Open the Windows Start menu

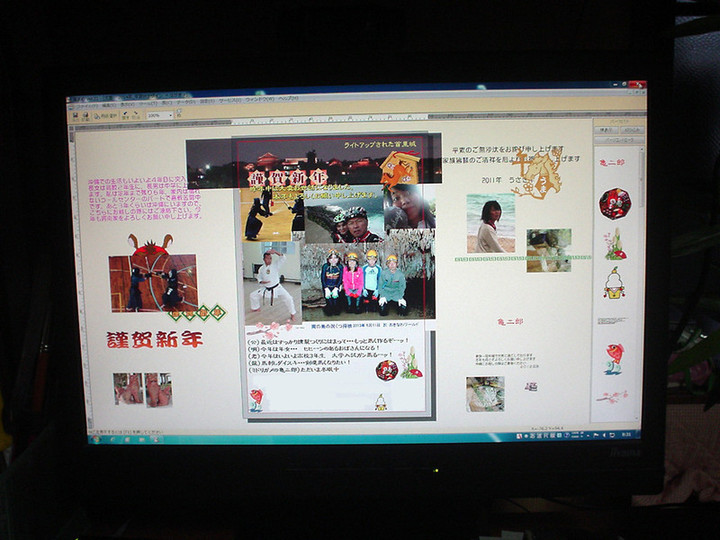point(95,437)
